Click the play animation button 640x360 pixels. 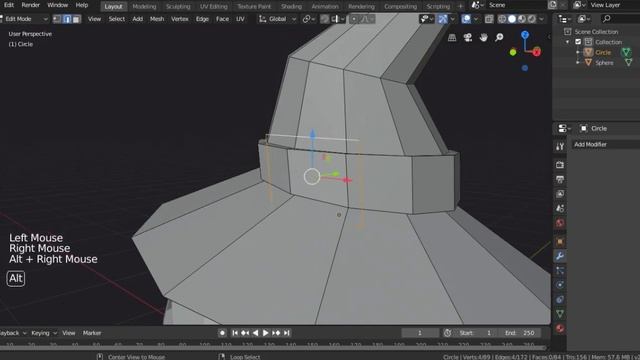pyautogui.click(x=265, y=333)
